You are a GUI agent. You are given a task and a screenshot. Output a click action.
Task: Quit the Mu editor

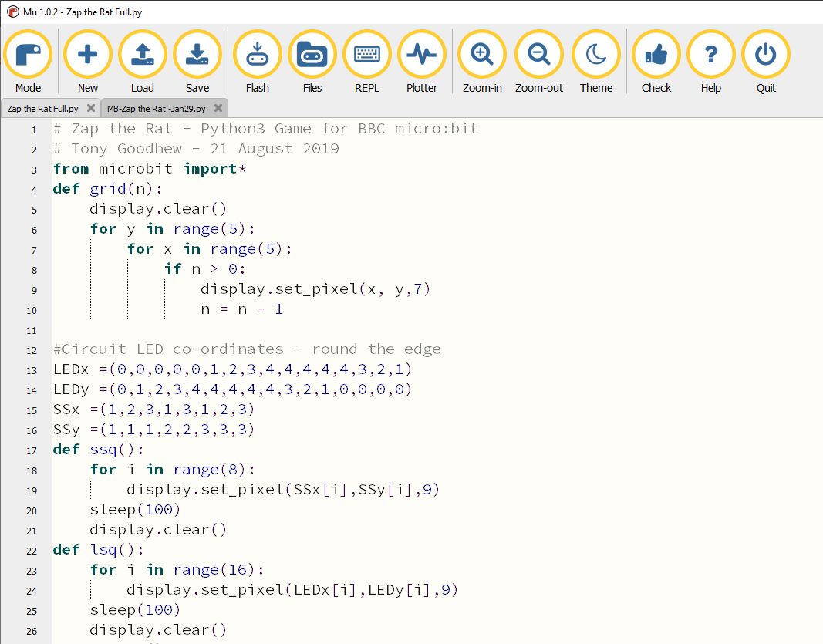[766, 56]
